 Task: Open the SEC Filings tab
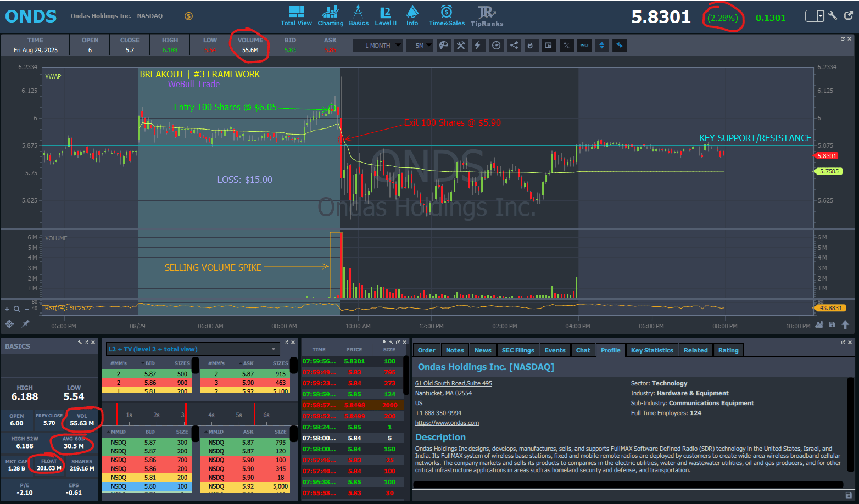[518, 350]
